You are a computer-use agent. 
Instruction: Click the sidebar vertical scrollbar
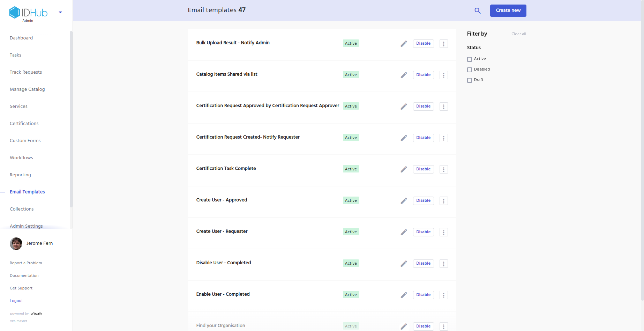71,119
